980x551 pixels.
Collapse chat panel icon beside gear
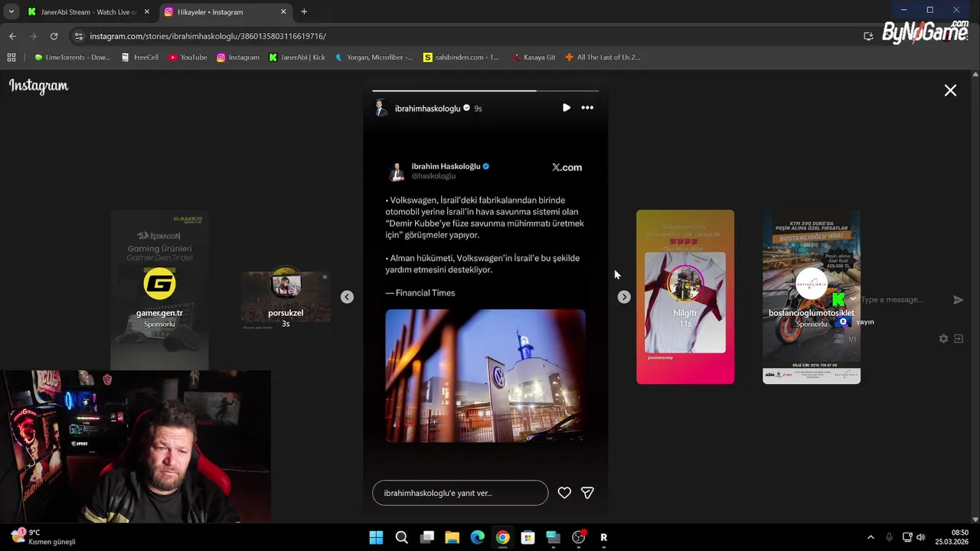(958, 338)
